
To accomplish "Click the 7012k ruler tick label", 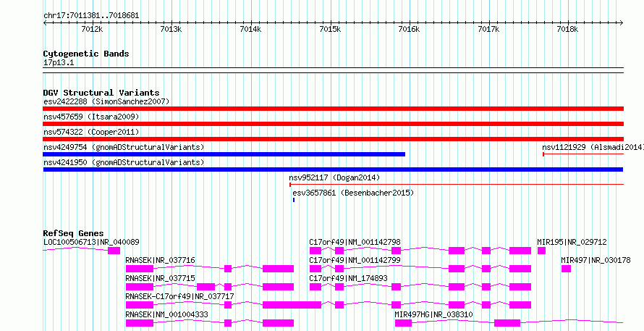I will click(x=93, y=29).
